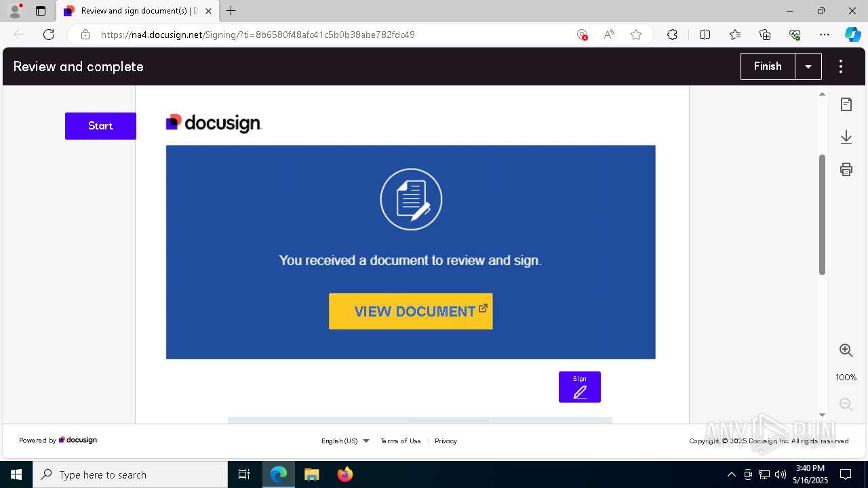Print the document with the printer icon
The image size is (868, 488).
[x=846, y=169]
